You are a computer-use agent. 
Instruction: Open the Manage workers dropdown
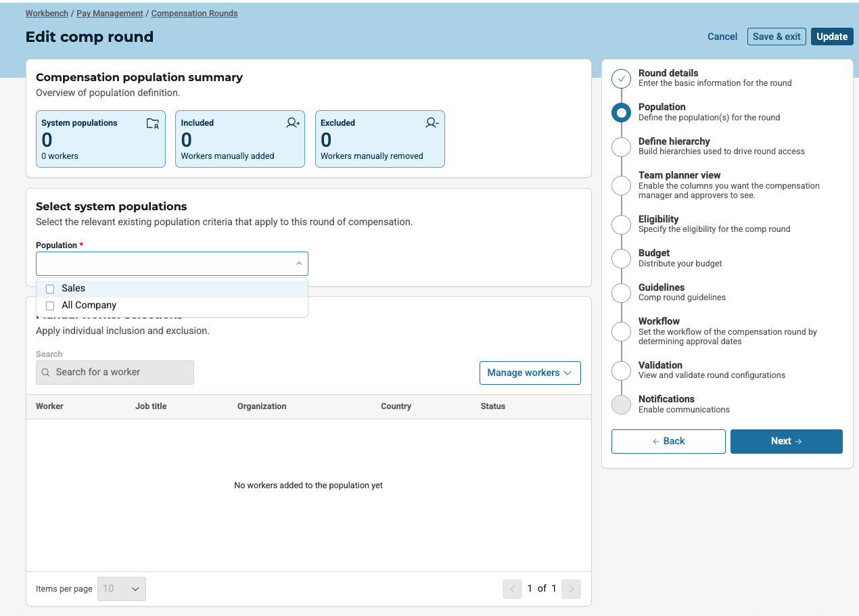pyautogui.click(x=530, y=373)
